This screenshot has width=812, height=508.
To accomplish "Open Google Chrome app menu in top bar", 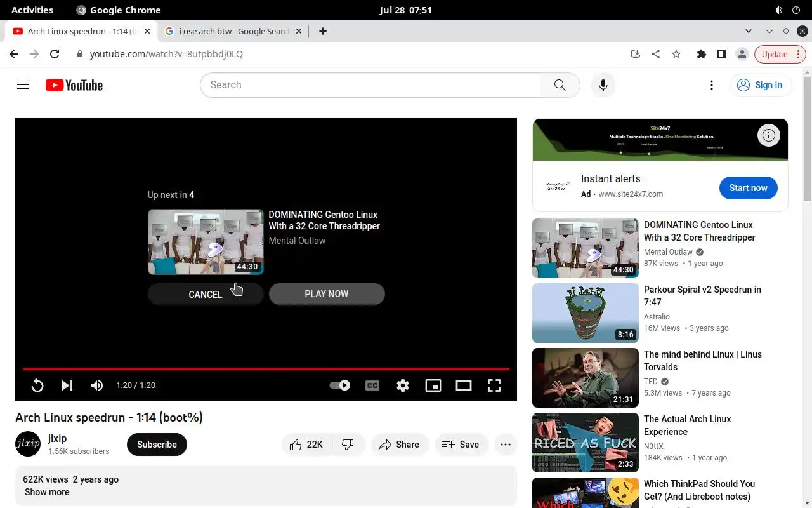I will coord(119,10).
